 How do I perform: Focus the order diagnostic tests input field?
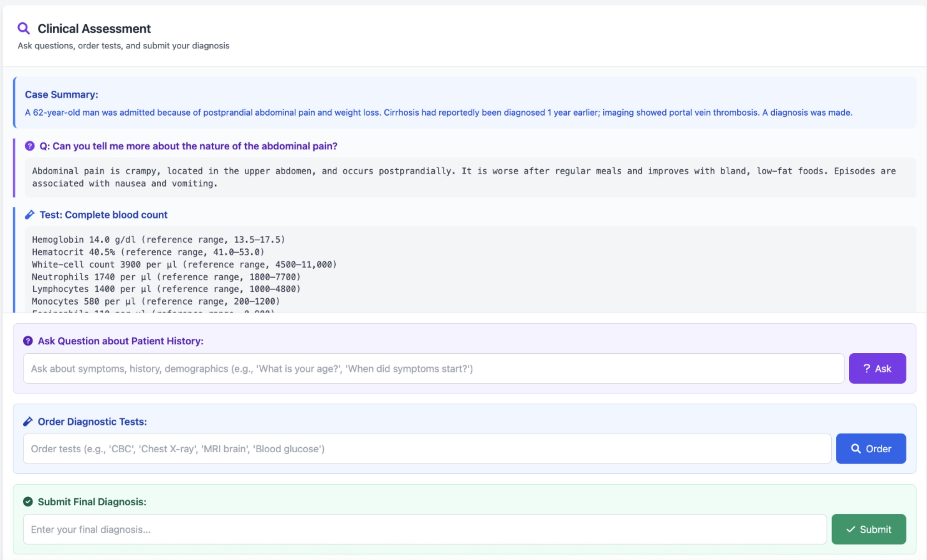click(x=427, y=449)
